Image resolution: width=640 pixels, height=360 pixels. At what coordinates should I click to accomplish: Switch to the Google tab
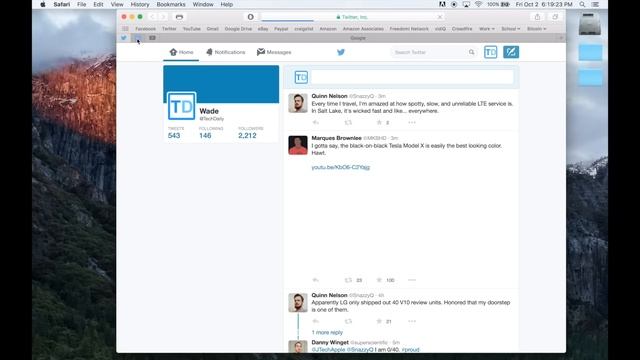tap(358, 38)
